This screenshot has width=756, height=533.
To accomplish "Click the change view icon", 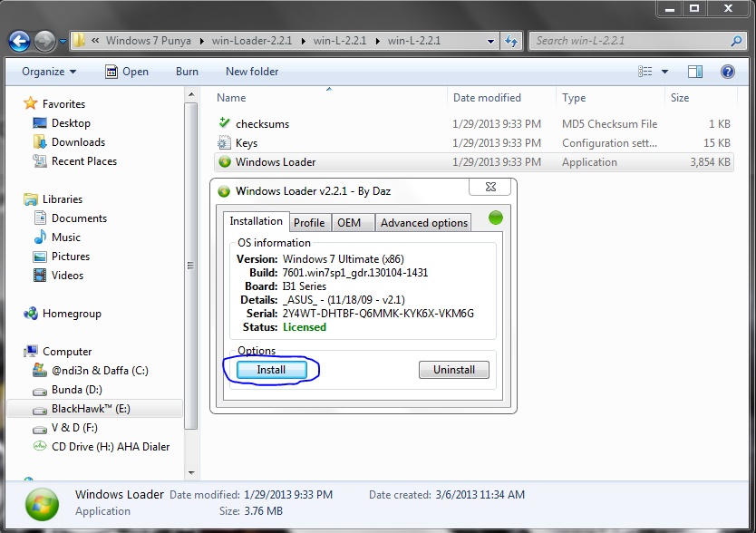I will 645,72.
